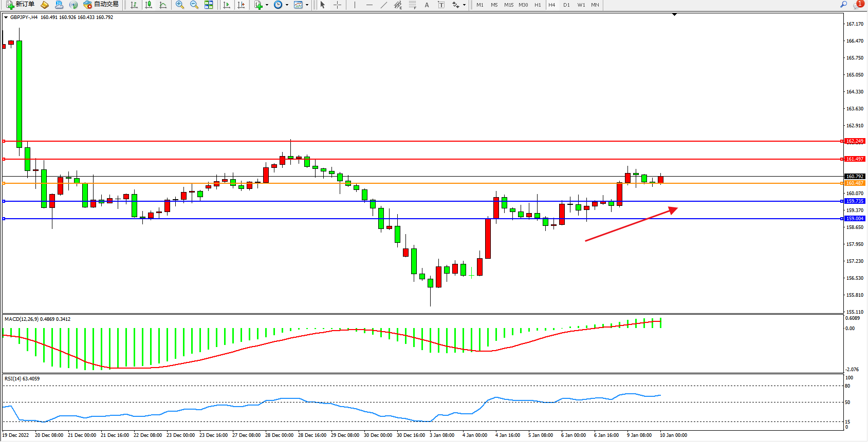The height and width of the screenshot is (442, 868).
Task: Zoom out on the chart
Action: [194, 5]
